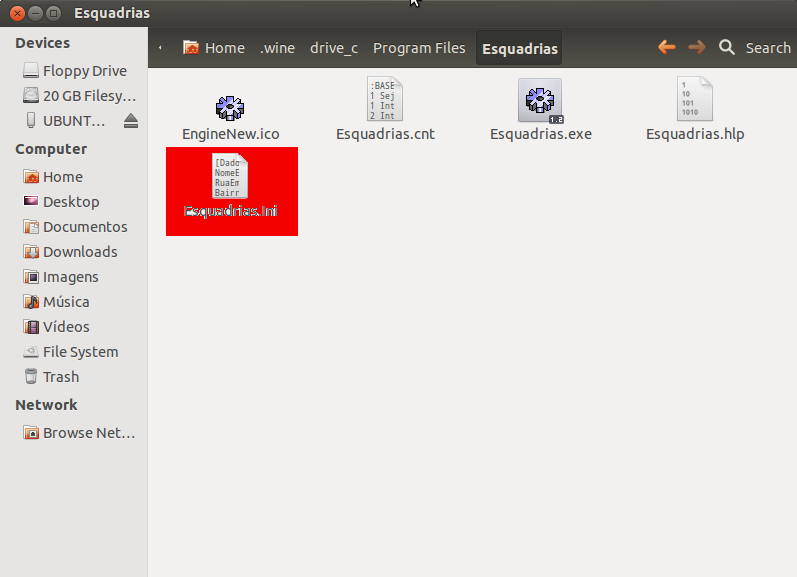Click the highlighted Esquadrias.ini file

(232, 191)
